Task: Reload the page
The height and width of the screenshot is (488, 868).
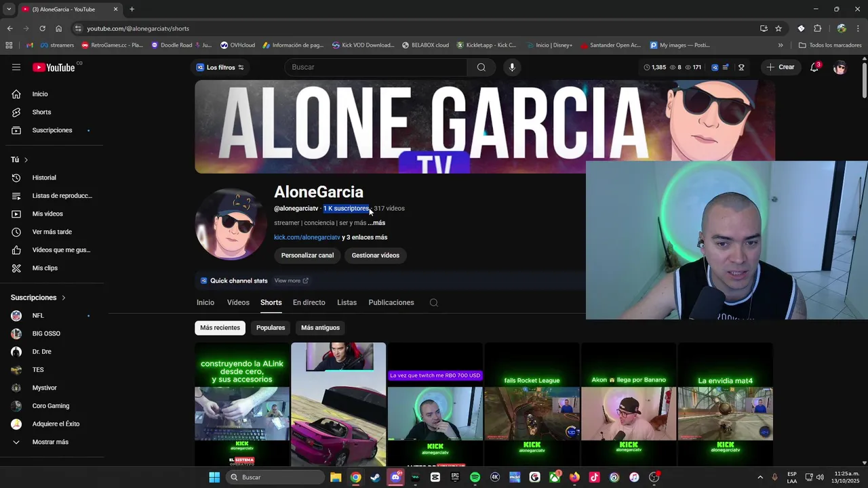Action: [42, 28]
